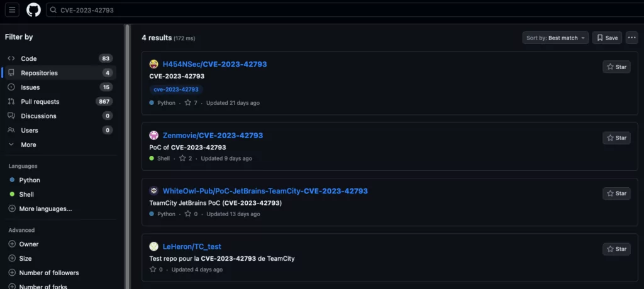Show Pull requests results
This screenshot has height=289, width=644.
coord(60,102)
